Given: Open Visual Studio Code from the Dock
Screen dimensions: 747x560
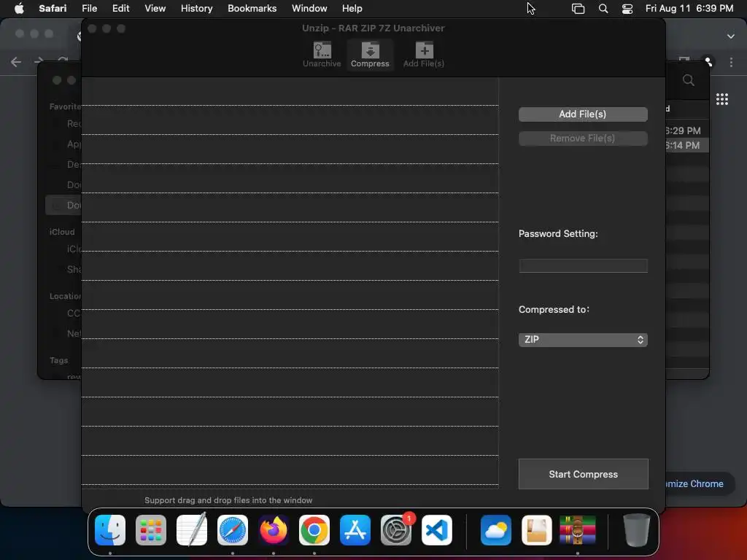Looking at the screenshot, I should tap(437, 530).
